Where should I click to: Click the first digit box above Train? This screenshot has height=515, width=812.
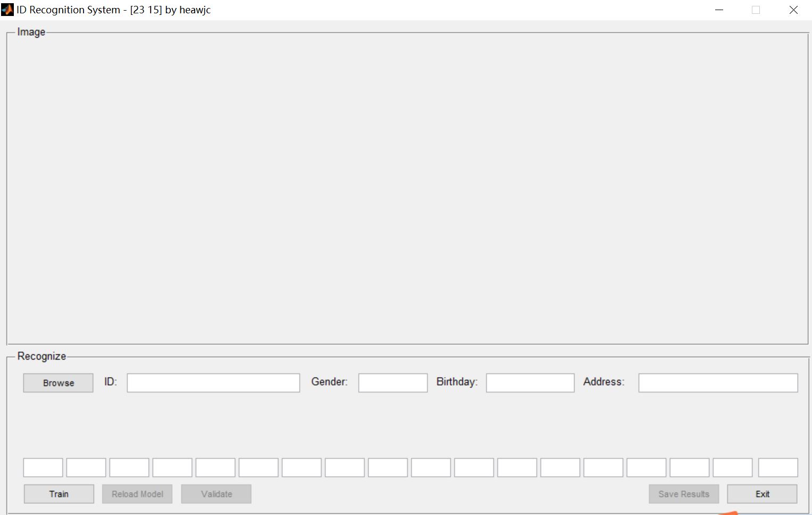tap(43, 468)
